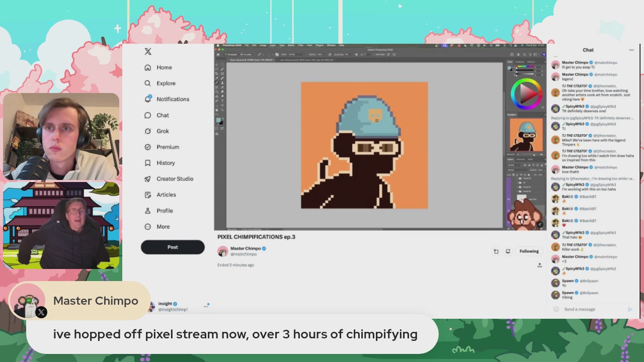Click the color wheel in the Photoshop video
The height and width of the screenshot is (362, 644).
pyautogui.click(x=526, y=93)
